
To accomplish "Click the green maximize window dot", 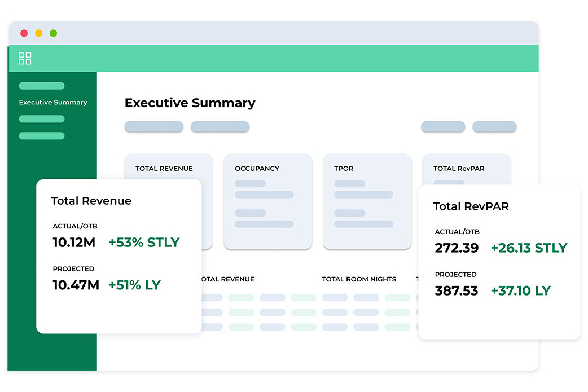I will [54, 33].
